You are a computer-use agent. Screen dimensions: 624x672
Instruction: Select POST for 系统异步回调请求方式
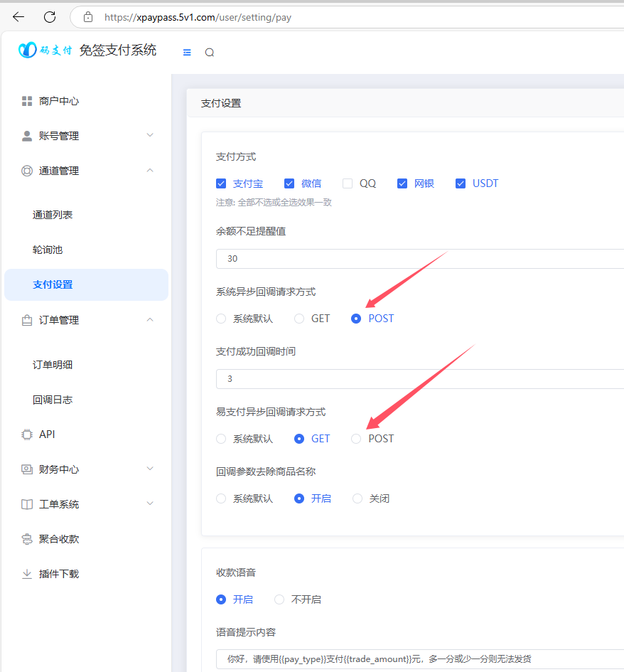[x=356, y=319]
